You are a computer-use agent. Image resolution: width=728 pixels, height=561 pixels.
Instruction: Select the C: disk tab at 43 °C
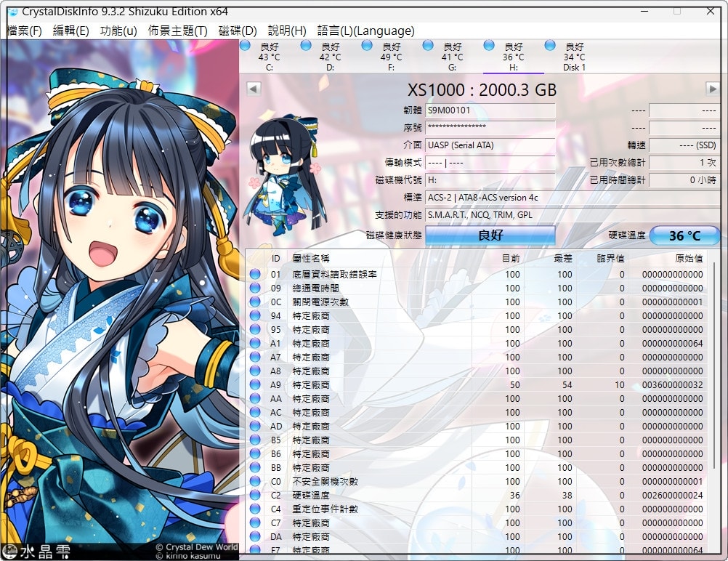coord(270,57)
